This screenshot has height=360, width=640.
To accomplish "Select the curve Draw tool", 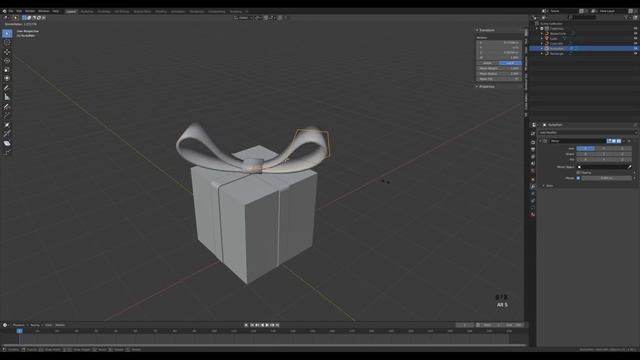I will point(7,107).
